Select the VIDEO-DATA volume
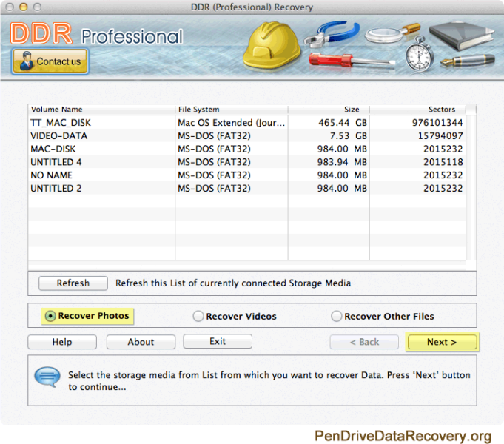 click(x=247, y=135)
